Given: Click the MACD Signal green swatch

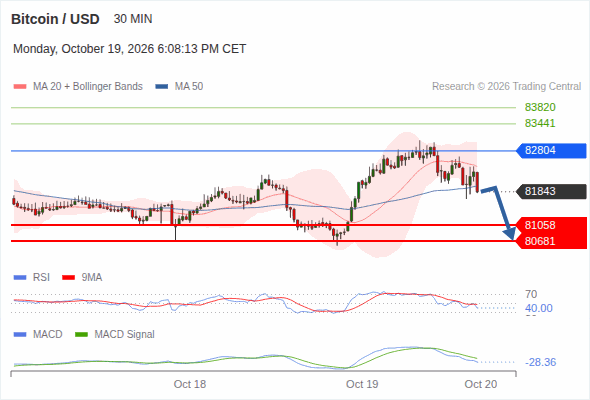Looking at the screenshot, I should [x=82, y=335].
